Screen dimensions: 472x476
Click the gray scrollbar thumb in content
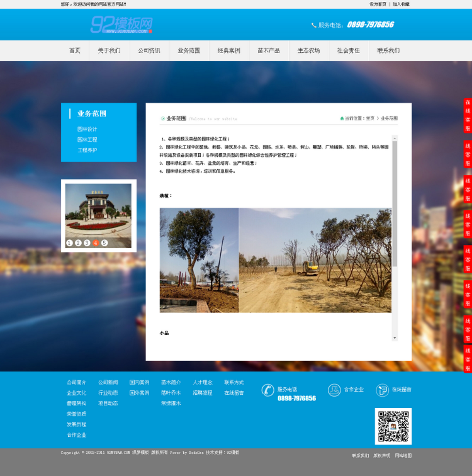coord(395,203)
